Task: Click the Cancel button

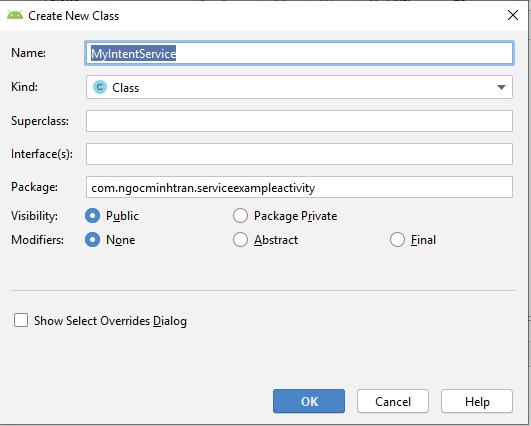Action: (x=393, y=401)
